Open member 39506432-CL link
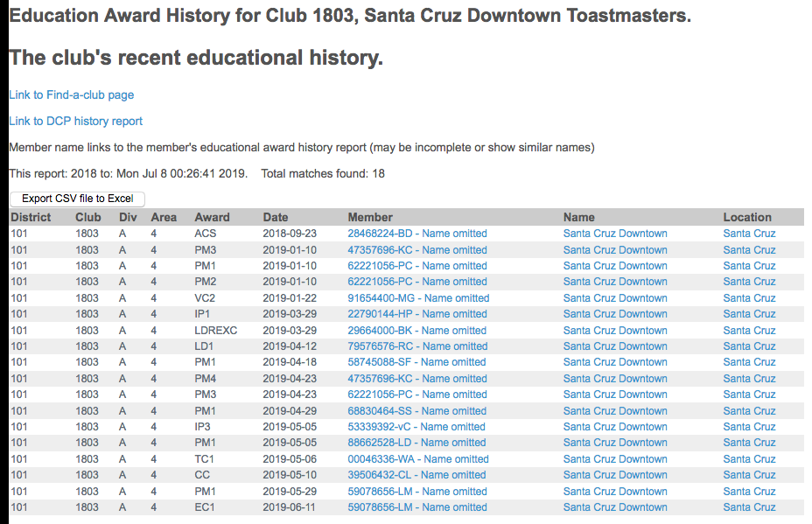Image resolution: width=812 pixels, height=524 pixels. point(416,475)
